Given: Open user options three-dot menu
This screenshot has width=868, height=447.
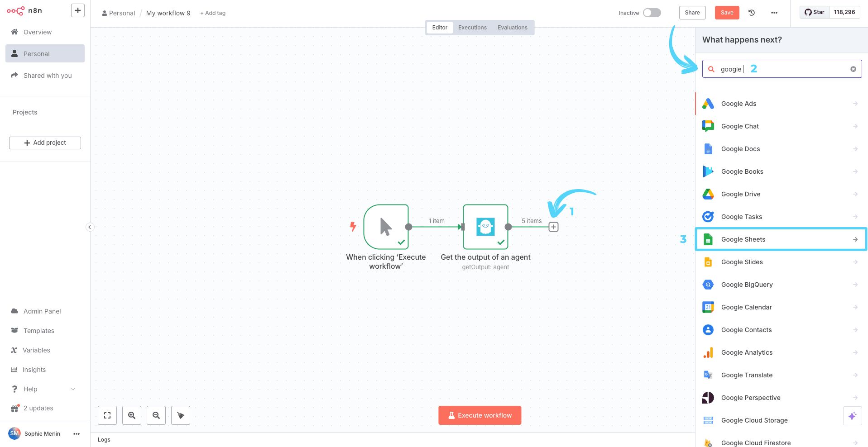Looking at the screenshot, I should coord(77,434).
